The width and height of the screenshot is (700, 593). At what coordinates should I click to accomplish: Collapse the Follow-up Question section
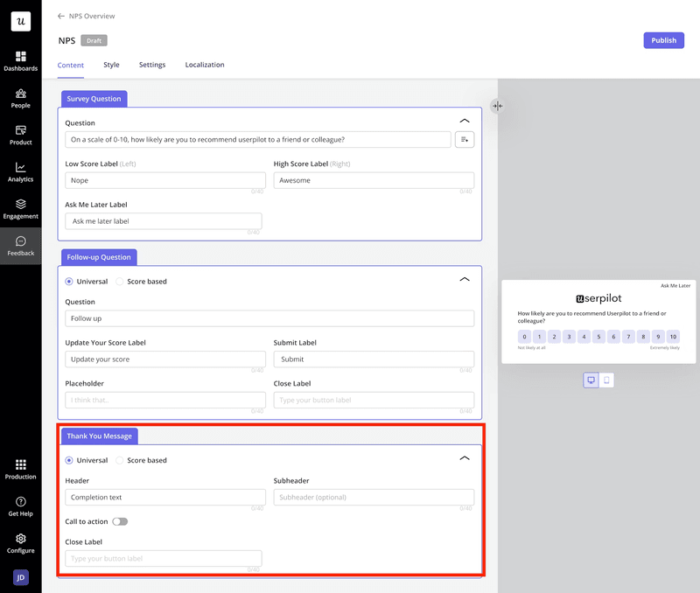tap(465, 280)
